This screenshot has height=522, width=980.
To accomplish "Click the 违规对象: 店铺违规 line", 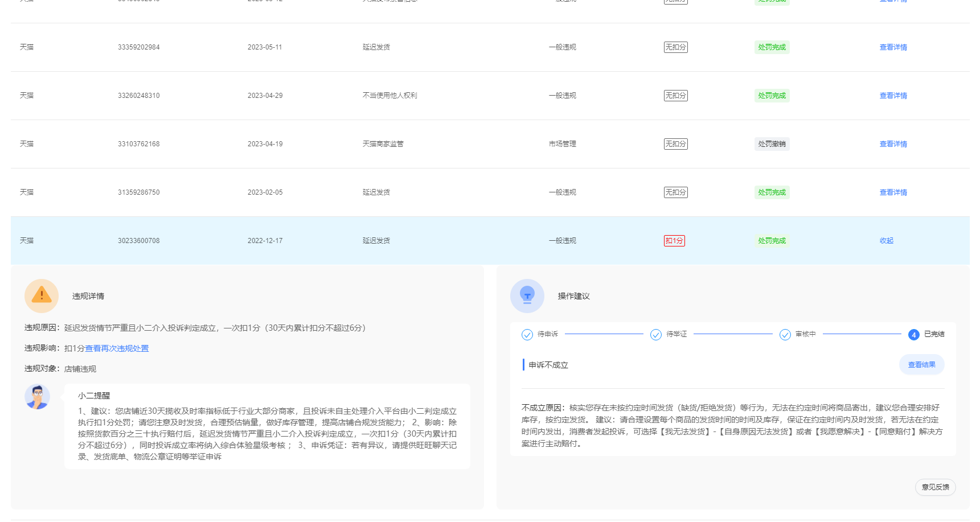I will pos(60,369).
